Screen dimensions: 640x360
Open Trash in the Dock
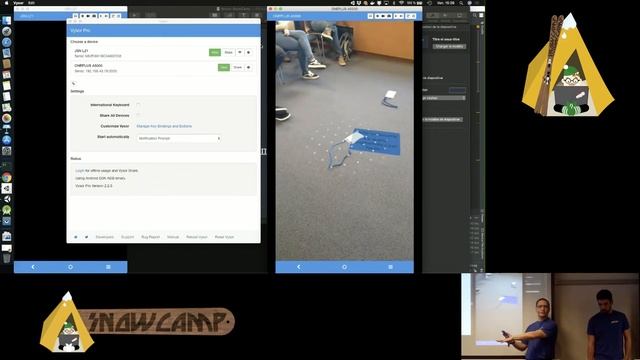tap(7, 258)
